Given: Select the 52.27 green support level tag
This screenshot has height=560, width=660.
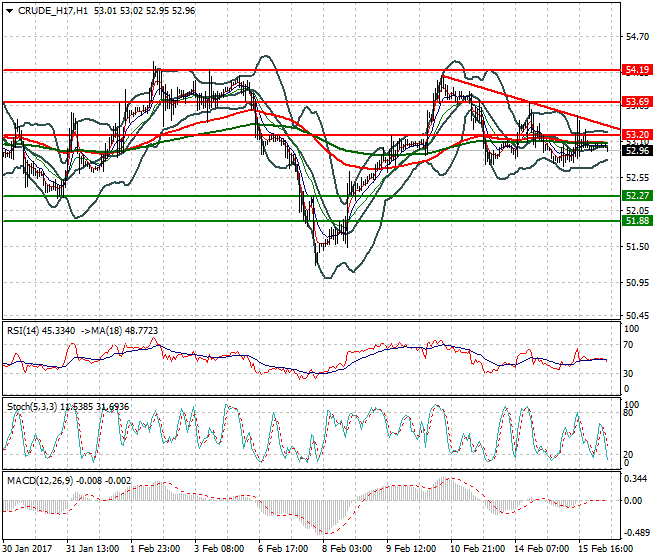Looking at the screenshot, I should tap(637, 195).
